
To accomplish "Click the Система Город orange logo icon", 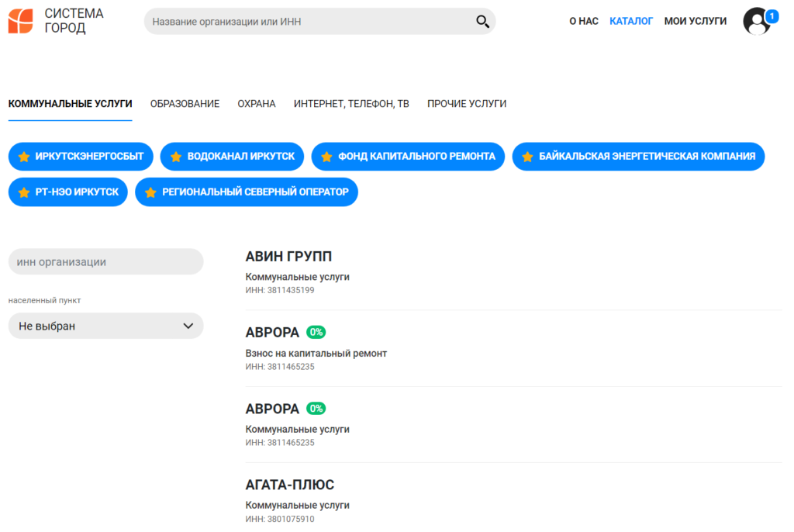I will click(x=21, y=21).
